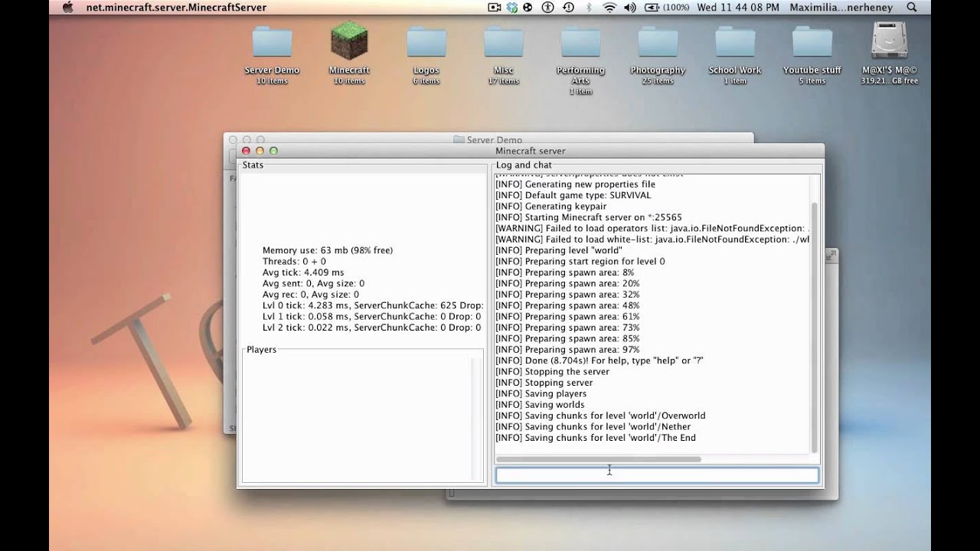Open the School Work folder
The width and height of the screenshot is (980, 551).
tap(735, 42)
